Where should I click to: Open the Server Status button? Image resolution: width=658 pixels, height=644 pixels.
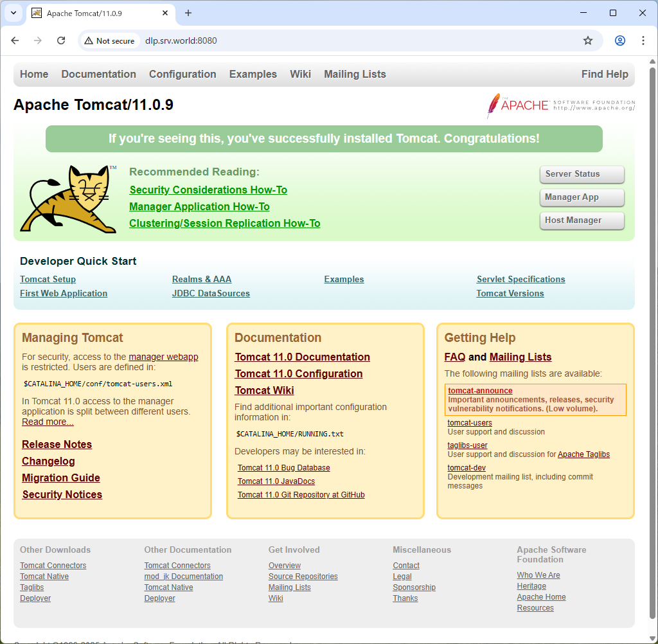pos(581,174)
